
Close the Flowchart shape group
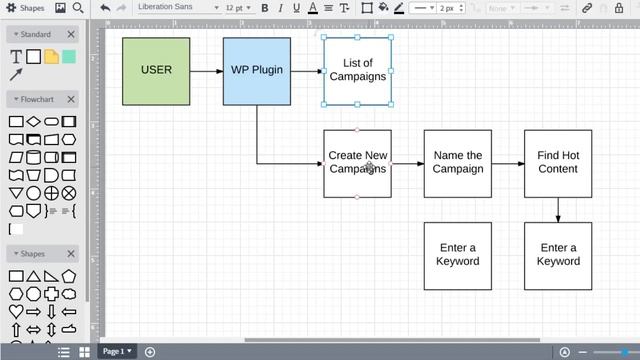click(71, 99)
